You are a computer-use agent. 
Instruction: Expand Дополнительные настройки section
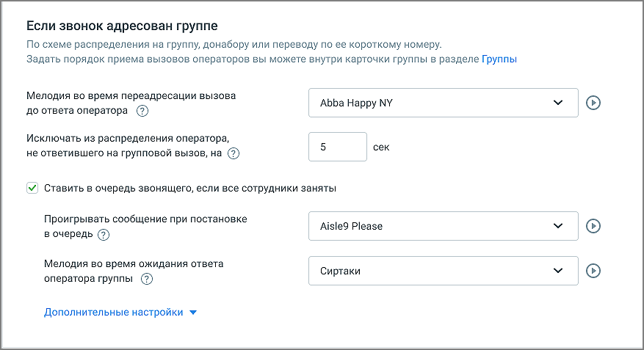(x=120, y=313)
